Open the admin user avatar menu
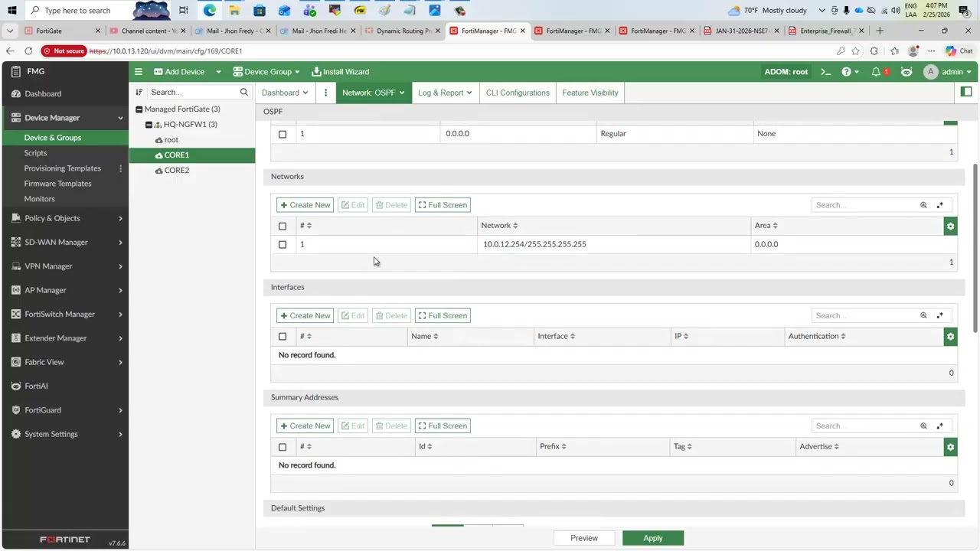 (948, 72)
